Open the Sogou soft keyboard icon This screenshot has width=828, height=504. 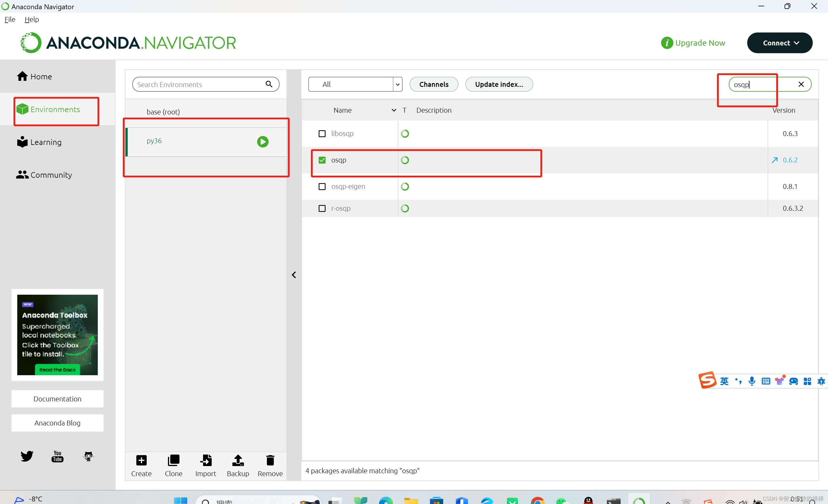(x=766, y=381)
